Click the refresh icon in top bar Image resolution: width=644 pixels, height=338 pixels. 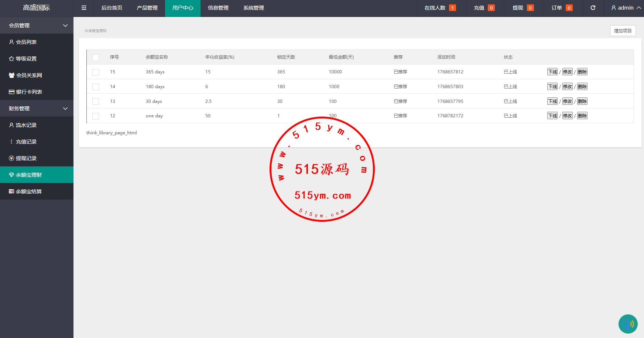coord(593,8)
